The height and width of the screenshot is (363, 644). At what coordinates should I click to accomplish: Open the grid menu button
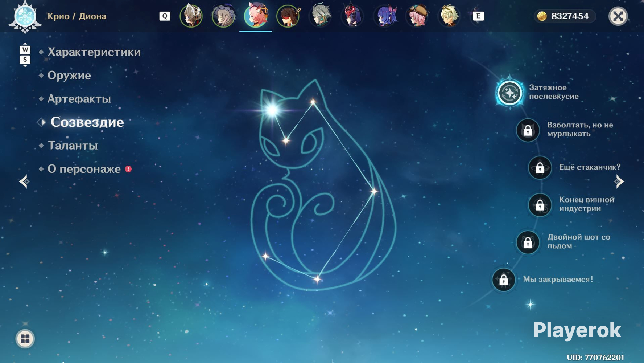click(x=25, y=339)
